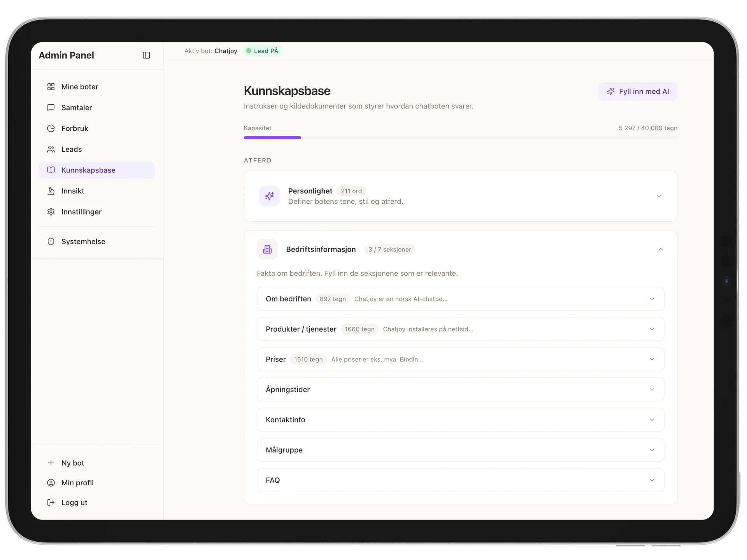This screenshot has width=747, height=560.
Task: Toggle the Lead PÅ status badge
Action: [x=263, y=51]
